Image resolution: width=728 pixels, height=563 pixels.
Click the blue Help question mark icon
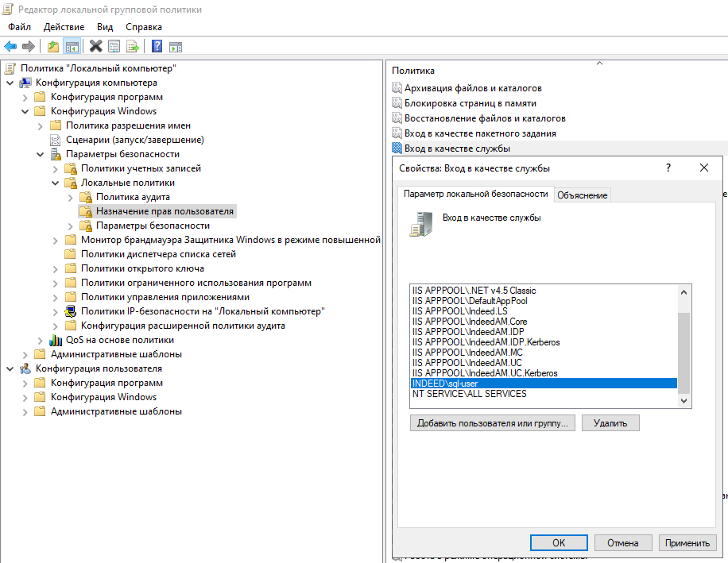click(157, 46)
